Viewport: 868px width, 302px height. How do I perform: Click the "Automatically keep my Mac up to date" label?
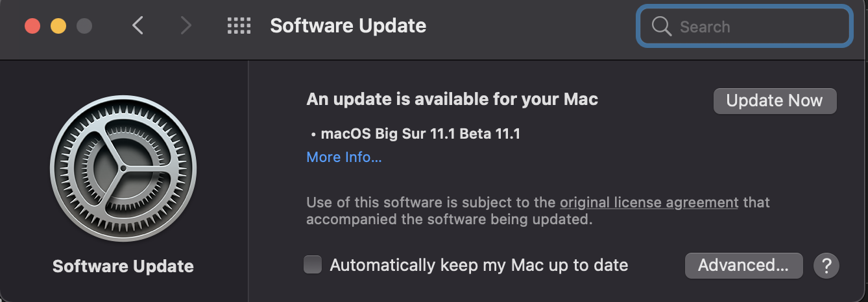click(x=479, y=265)
